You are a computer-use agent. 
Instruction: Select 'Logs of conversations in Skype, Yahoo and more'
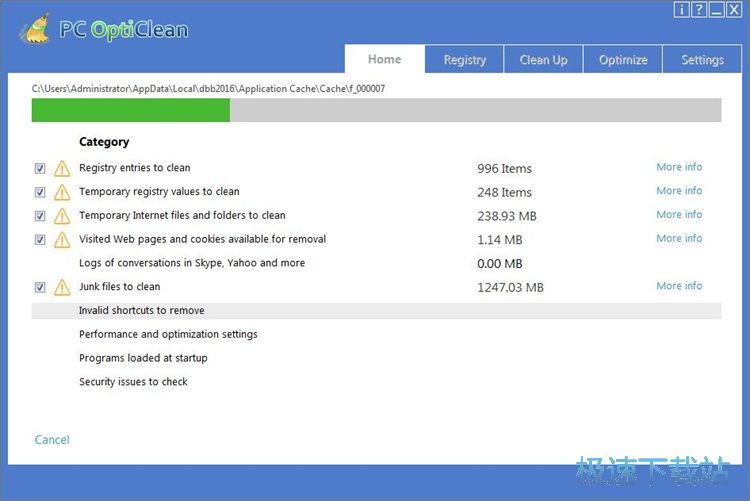pos(192,263)
